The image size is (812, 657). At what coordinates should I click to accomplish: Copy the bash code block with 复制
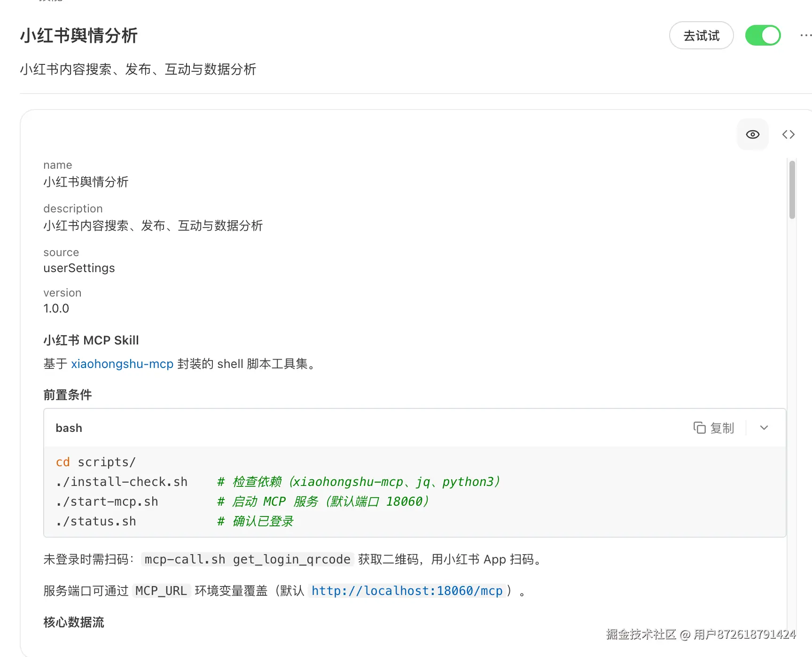point(713,428)
